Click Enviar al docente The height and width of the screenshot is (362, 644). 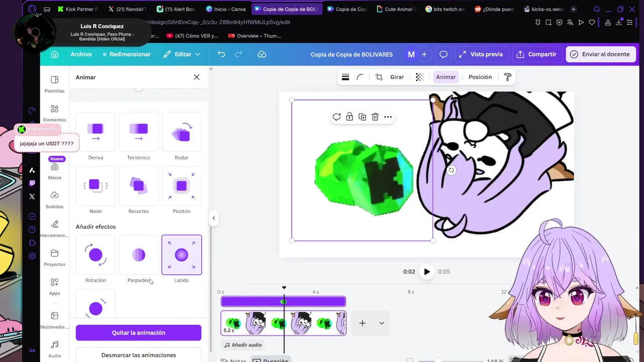tap(600, 54)
